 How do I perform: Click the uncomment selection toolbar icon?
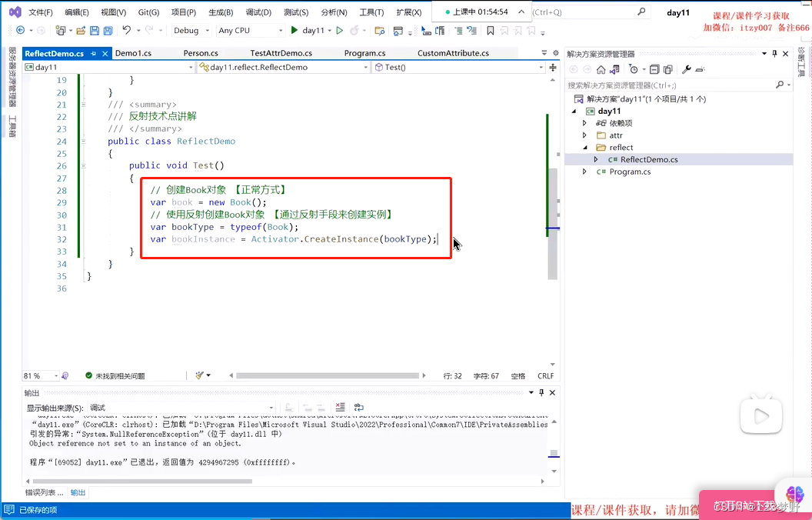[472, 31]
